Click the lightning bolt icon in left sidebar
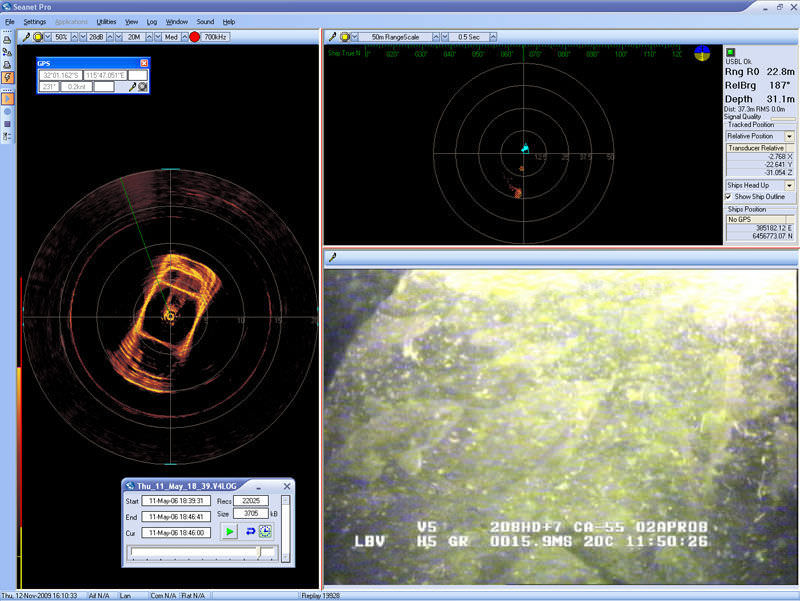The width and height of the screenshot is (800, 601). pos(7,78)
